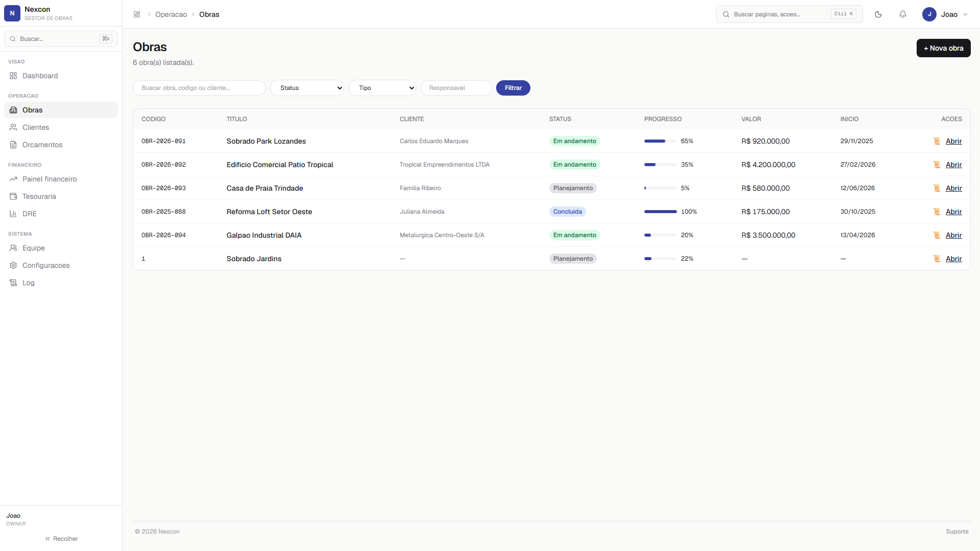The width and height of the screenshot is (980, 551).
Task: Click the Orcamentos document icon
Action: tap(13, 145)
